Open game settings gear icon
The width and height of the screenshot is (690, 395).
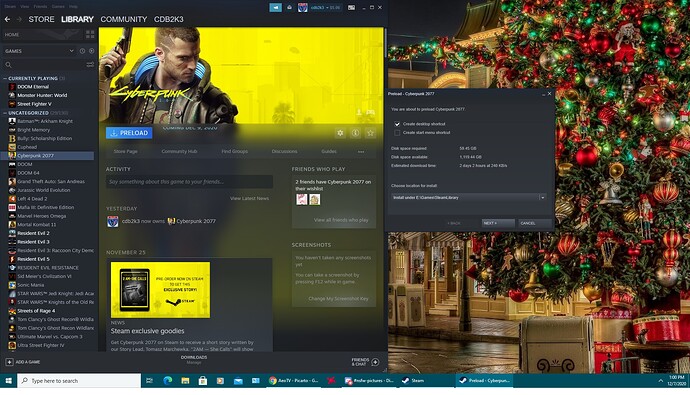340,133
